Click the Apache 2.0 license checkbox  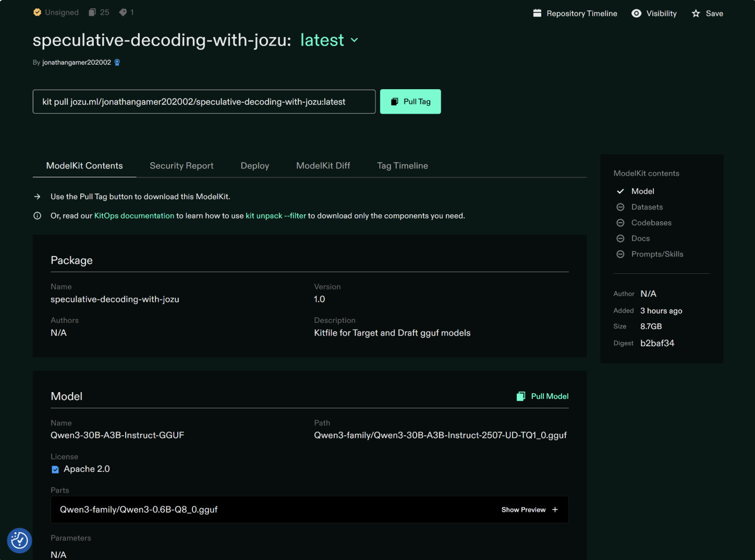55,469
